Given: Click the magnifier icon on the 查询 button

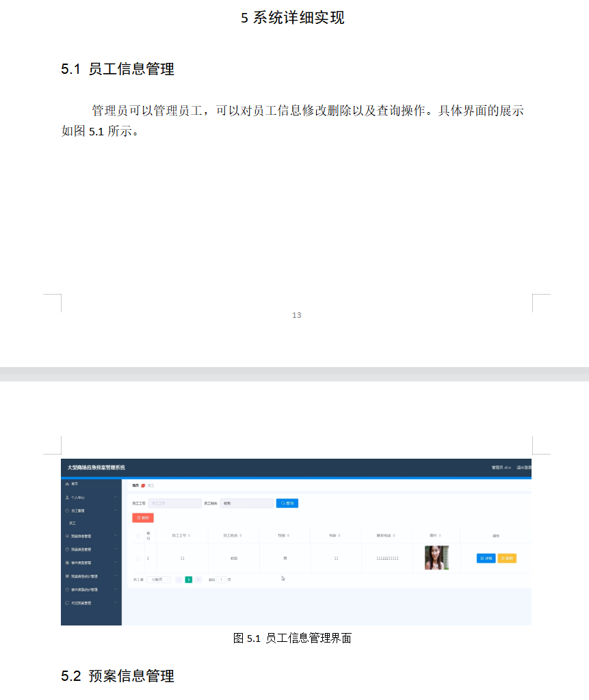Looking at the screenshot, I should pos(283,502).
